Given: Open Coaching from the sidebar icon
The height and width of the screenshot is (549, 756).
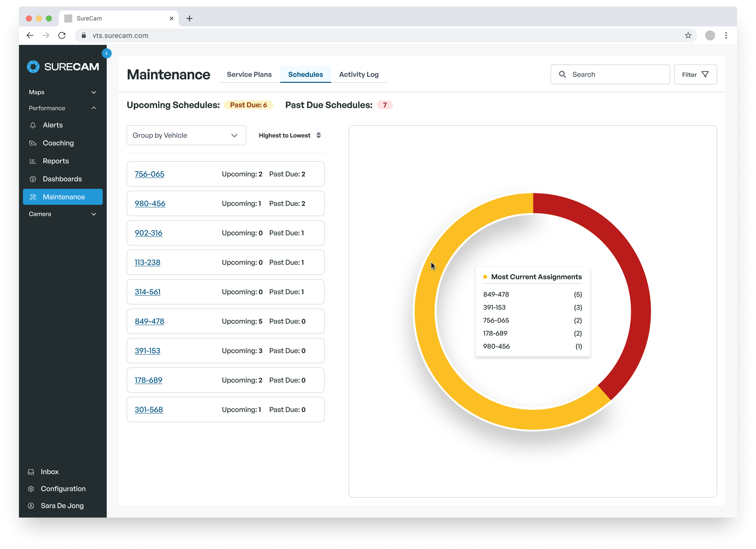Looking at the screenshot, I should (x=33, y=143).
